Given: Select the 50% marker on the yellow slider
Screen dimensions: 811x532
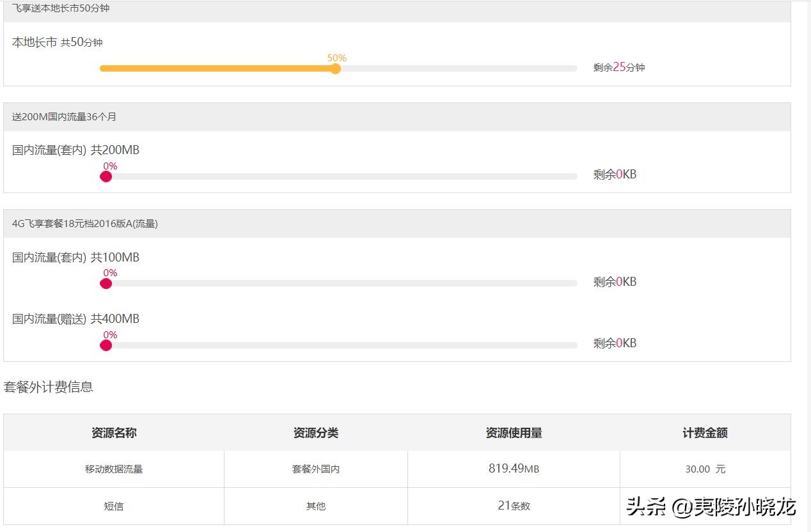Looking at the screenshot, I should coord(336,68).
